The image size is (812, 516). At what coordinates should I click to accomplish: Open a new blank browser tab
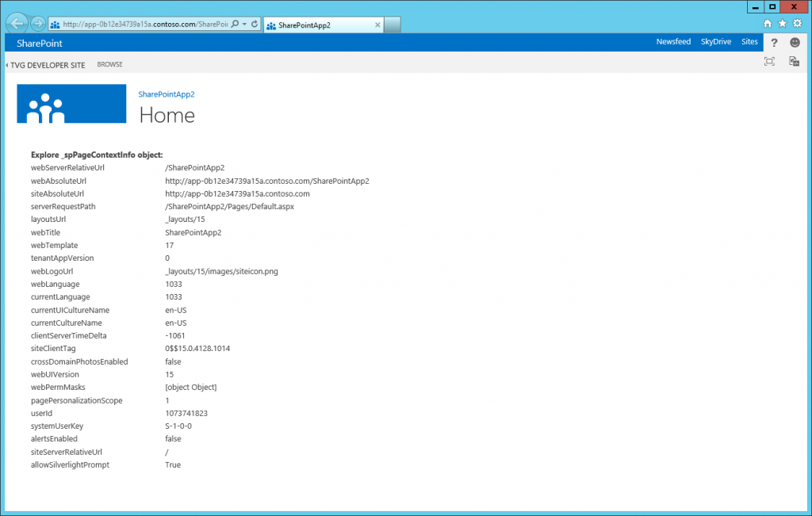coord(392,25)
